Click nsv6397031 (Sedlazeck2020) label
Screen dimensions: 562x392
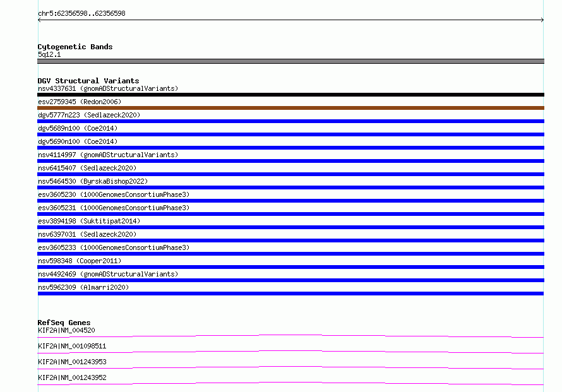coord(87,234)
